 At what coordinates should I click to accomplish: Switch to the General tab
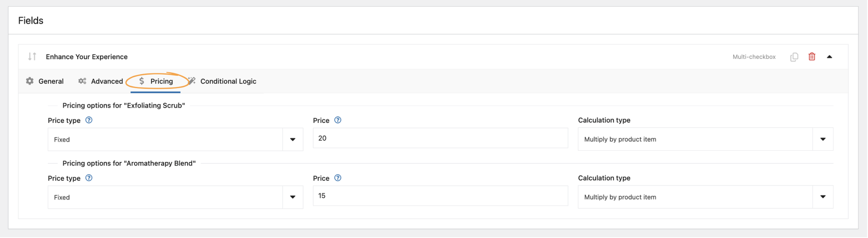pyautogui.click(x=51, y=81)
